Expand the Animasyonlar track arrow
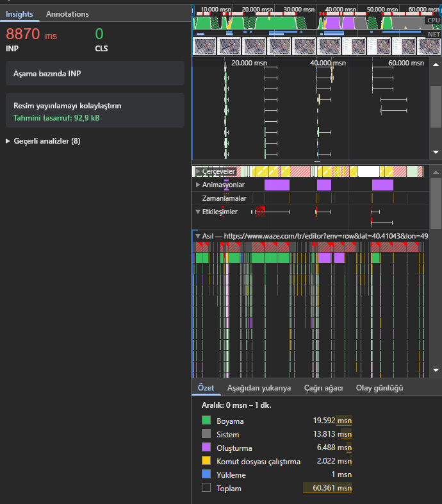 tap(198, 185)
